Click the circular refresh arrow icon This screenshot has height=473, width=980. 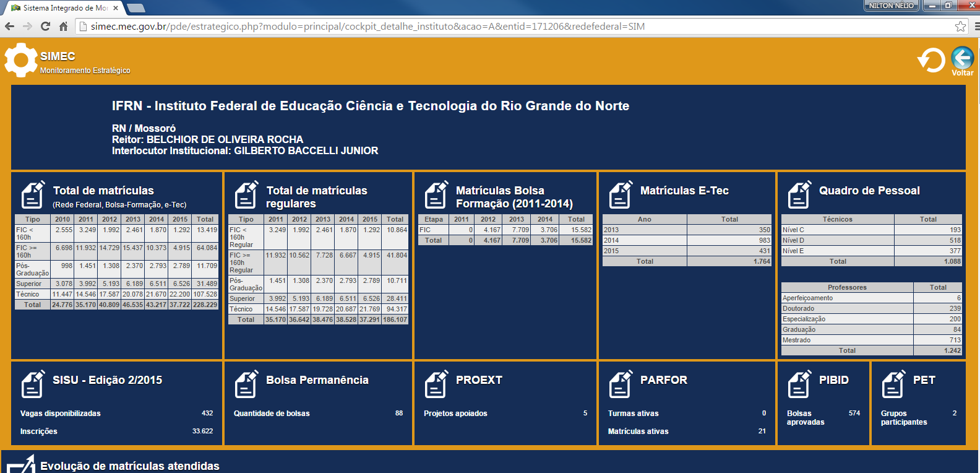click(x=931, y=60)
